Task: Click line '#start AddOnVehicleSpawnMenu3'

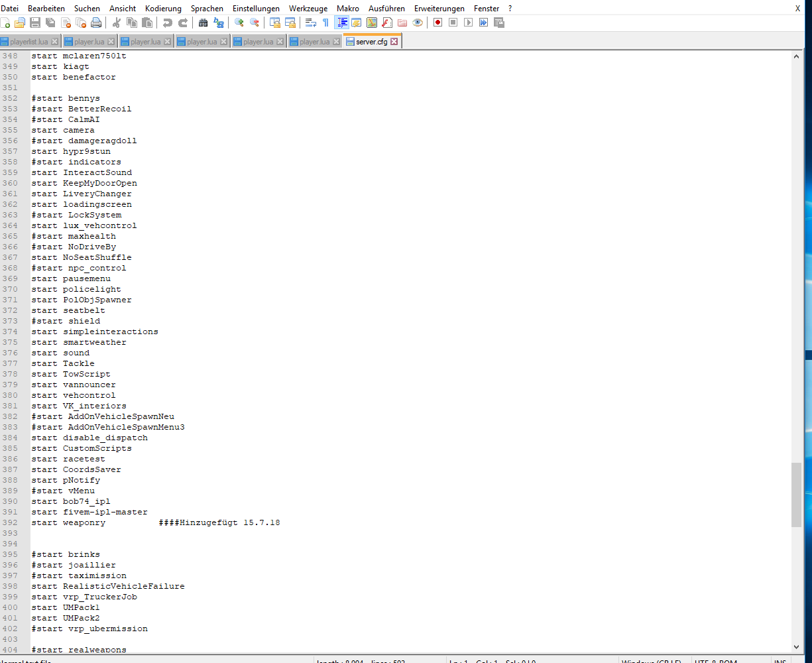Action: (x=108, y=427)
